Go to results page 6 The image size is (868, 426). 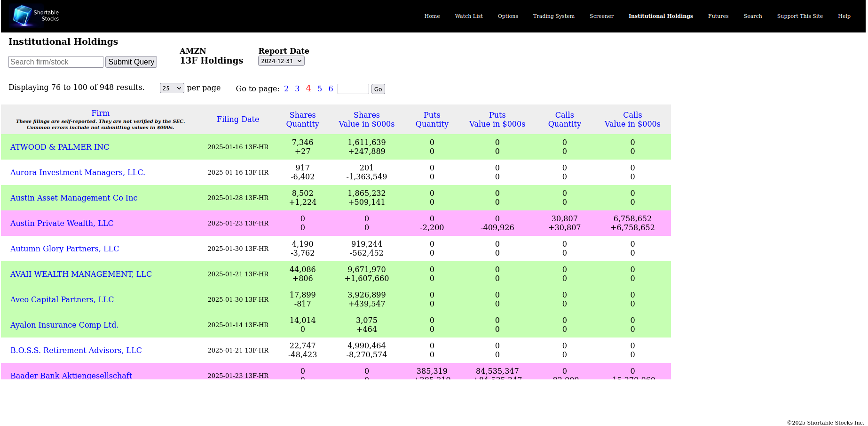coord(331,88)
